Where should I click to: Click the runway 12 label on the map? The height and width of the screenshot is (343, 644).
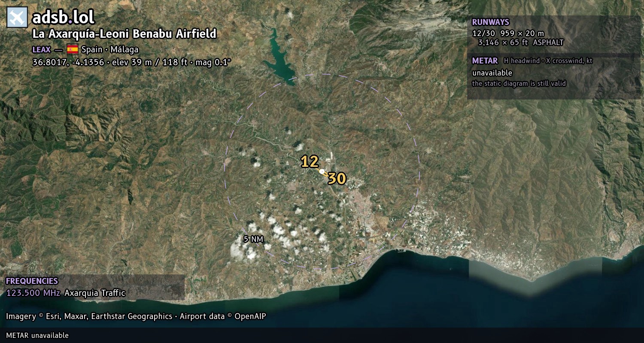pos(310,162)
